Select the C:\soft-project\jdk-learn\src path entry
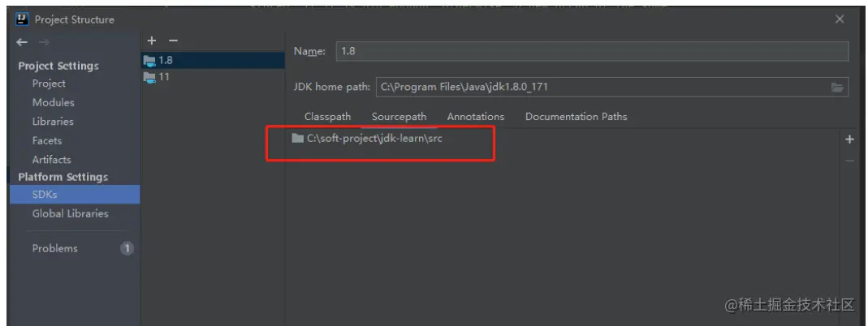 pyautogui.click(x=367, y=139)
